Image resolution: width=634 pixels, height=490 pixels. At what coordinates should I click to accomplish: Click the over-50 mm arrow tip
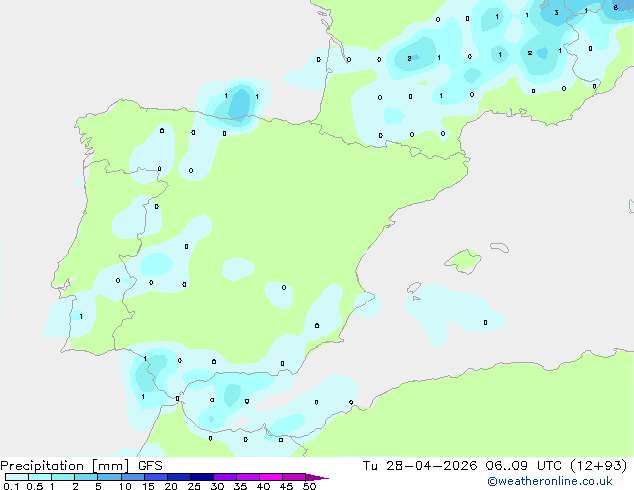pyautogui.click(x=317, y=477)
